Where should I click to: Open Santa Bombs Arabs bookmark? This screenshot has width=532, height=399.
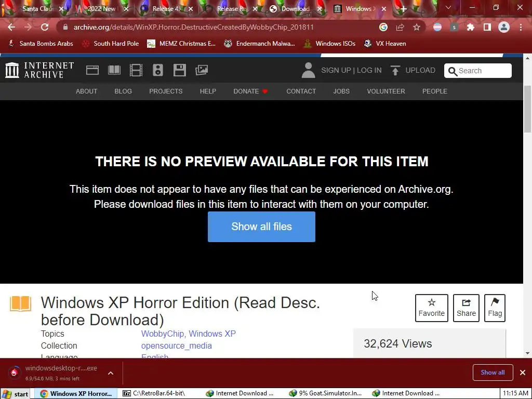41,44
